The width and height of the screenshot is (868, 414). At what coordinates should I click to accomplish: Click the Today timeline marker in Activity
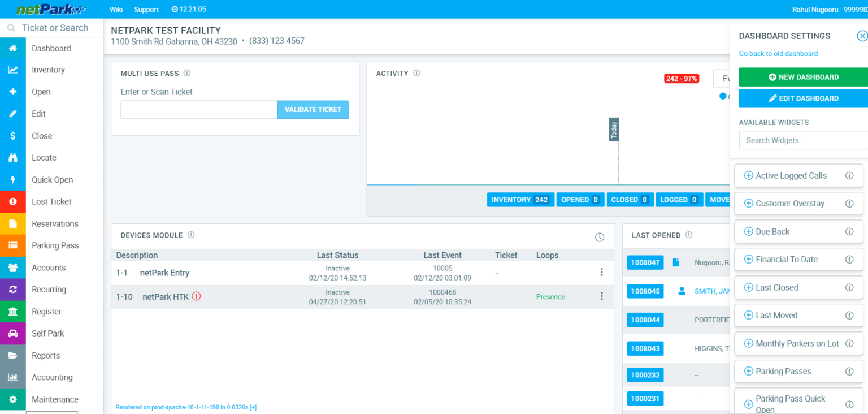pos(614,130)
